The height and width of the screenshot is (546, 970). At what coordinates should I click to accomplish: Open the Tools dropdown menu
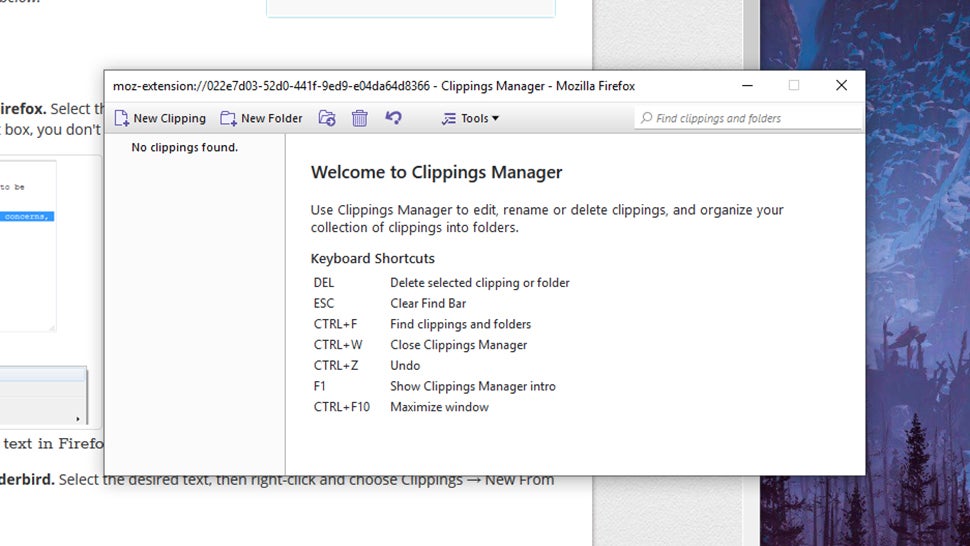470,118
